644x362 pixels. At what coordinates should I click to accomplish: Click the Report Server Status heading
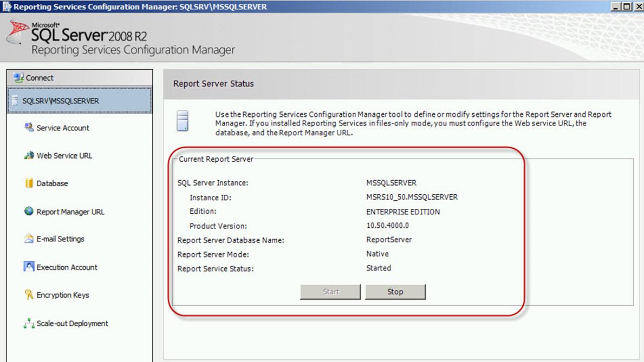(x=213, y=84)
